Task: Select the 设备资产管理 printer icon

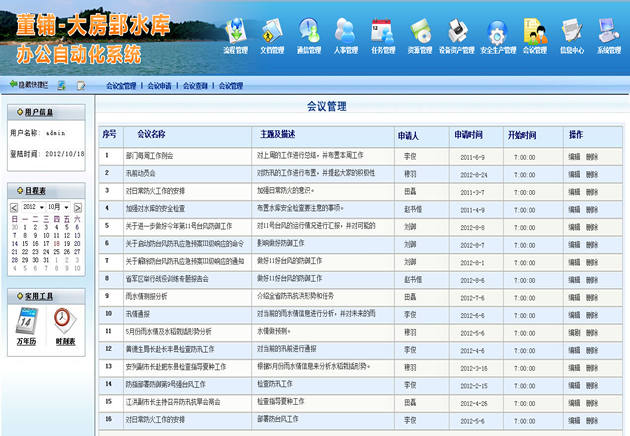Action: tap(458, 30)
